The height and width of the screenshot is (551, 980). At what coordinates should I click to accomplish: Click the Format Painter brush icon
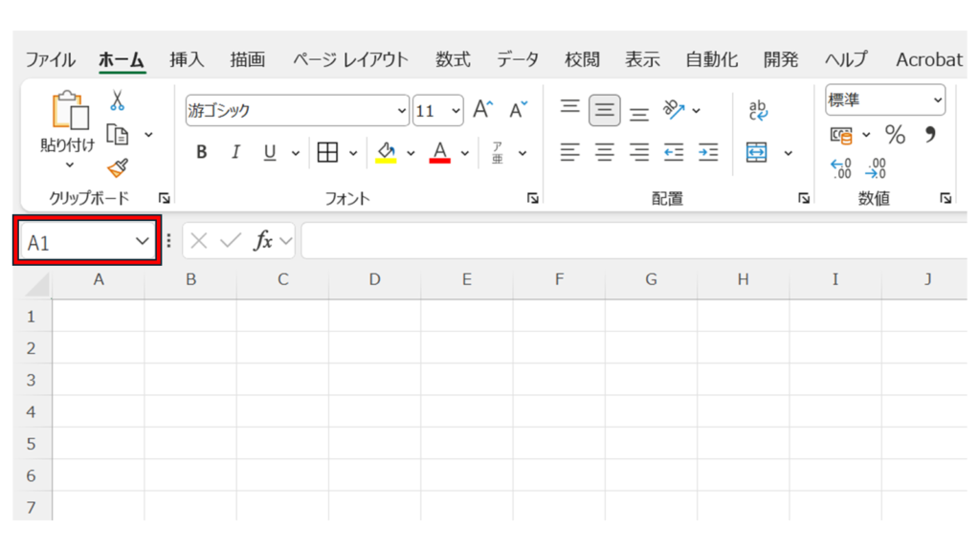click(x=117, y=168)
